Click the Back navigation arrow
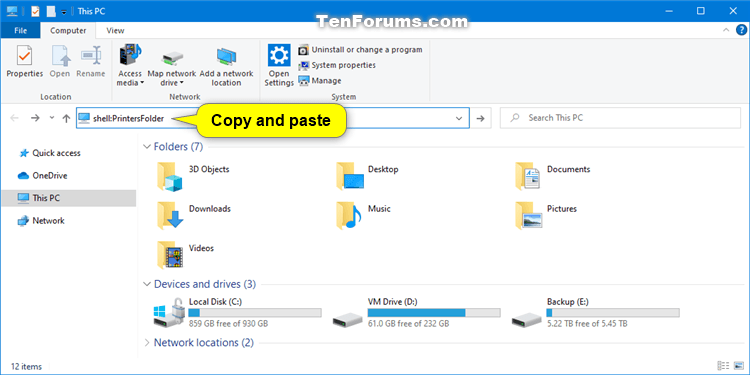Image resolution: width=750 pixels, height=375 pixels. pos(14,118)
